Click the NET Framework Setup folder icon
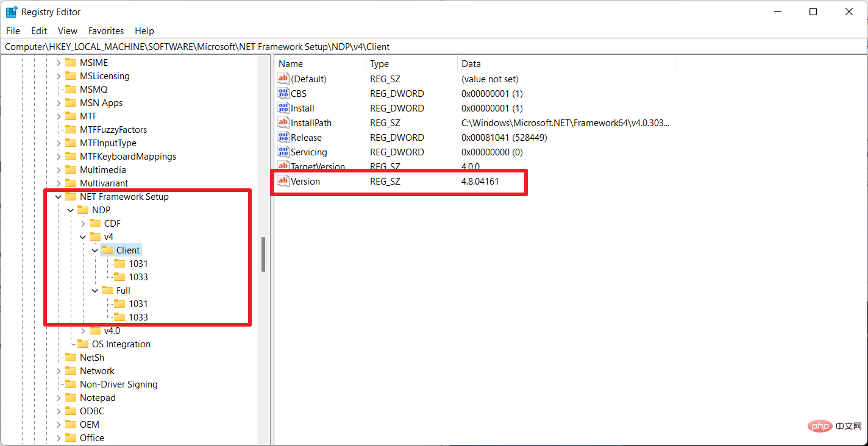The image size is (868, 446). click(x=71, y=196)
